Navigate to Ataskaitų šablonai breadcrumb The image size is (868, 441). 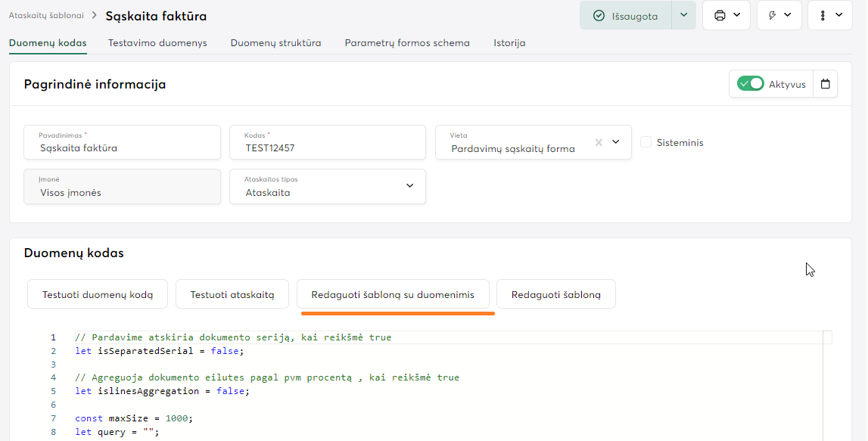45,15
